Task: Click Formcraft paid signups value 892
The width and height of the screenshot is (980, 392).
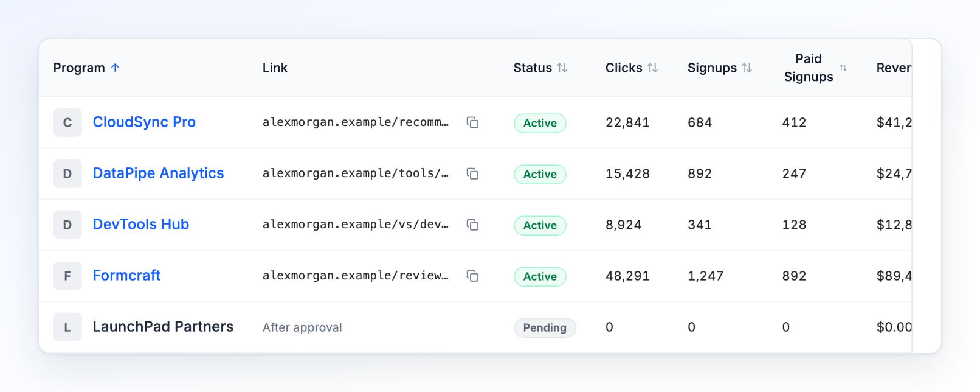Action: pos(794,276)
